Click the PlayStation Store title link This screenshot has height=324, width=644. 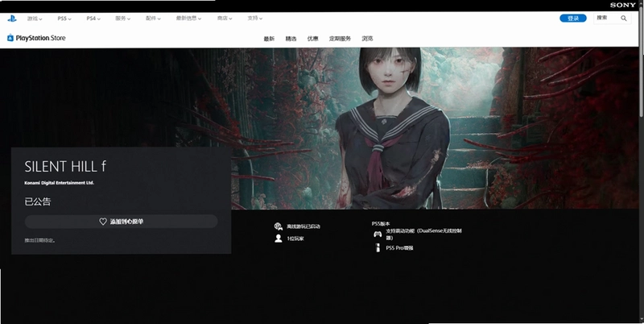[x=41, y=38]
